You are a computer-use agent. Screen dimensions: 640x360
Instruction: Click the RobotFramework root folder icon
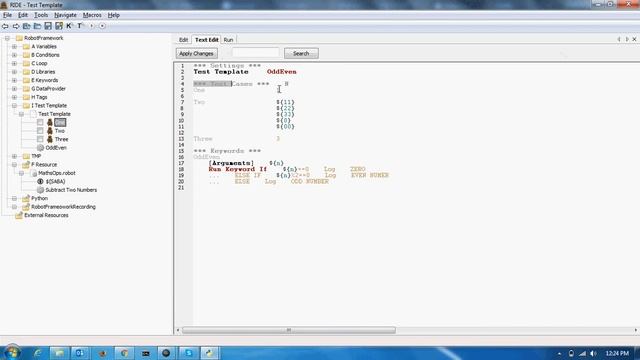[x=19, y=38]
